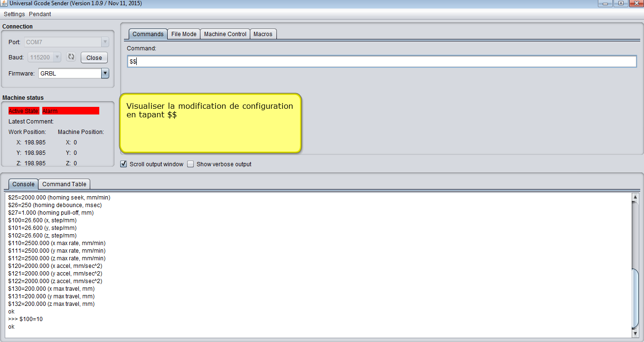Select the Commands tab
This screenshot has height=342, width=644.
[148, 34]
